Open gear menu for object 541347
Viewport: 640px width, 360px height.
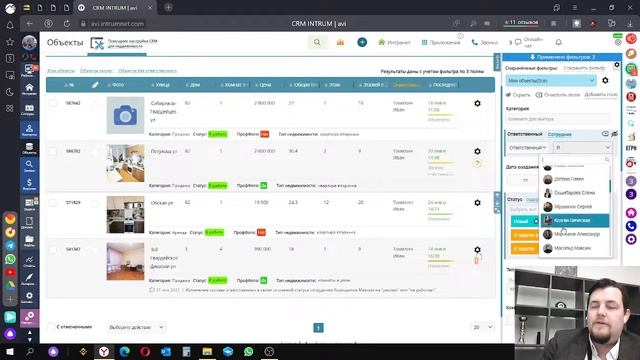(477, 249)
